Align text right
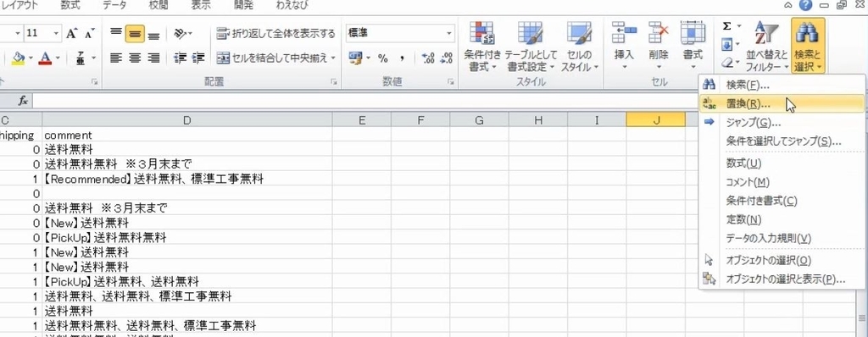The image size is (868, 337). (153, 58)
